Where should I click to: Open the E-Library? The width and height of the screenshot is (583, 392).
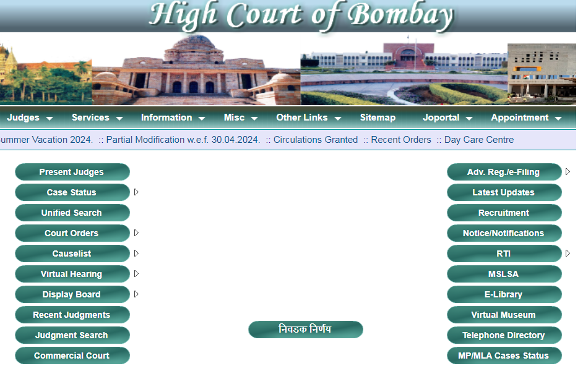click(x=504, y=295)
